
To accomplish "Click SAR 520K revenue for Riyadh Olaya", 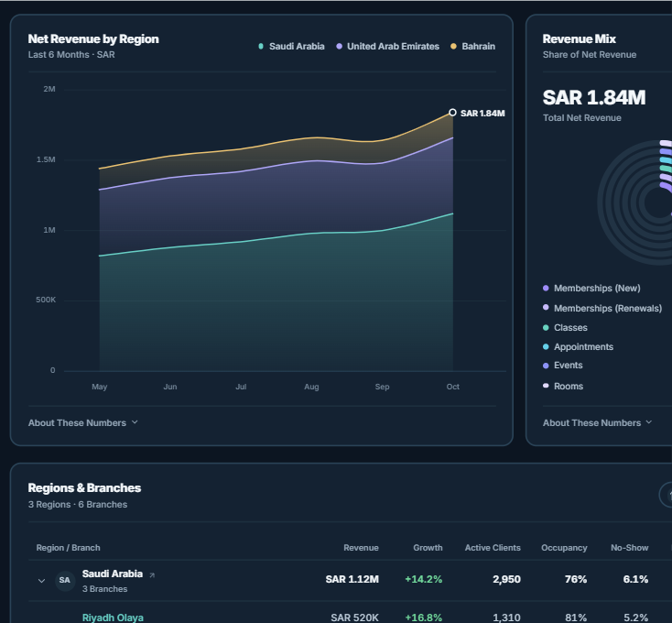I will [x=354, y=618].
